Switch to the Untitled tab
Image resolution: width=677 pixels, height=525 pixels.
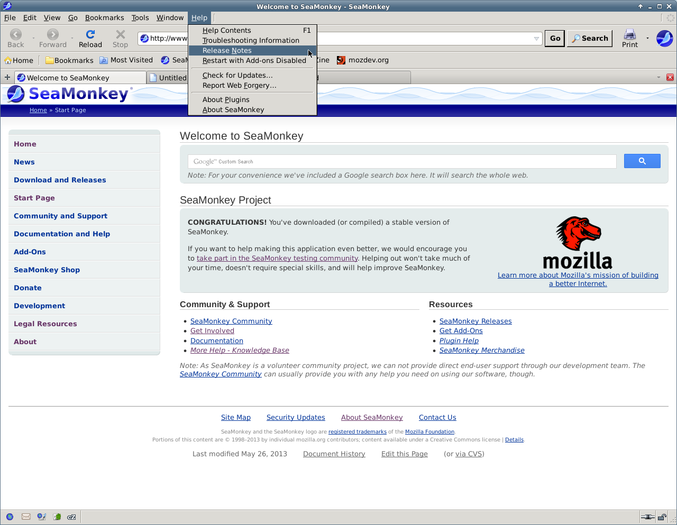168,78
